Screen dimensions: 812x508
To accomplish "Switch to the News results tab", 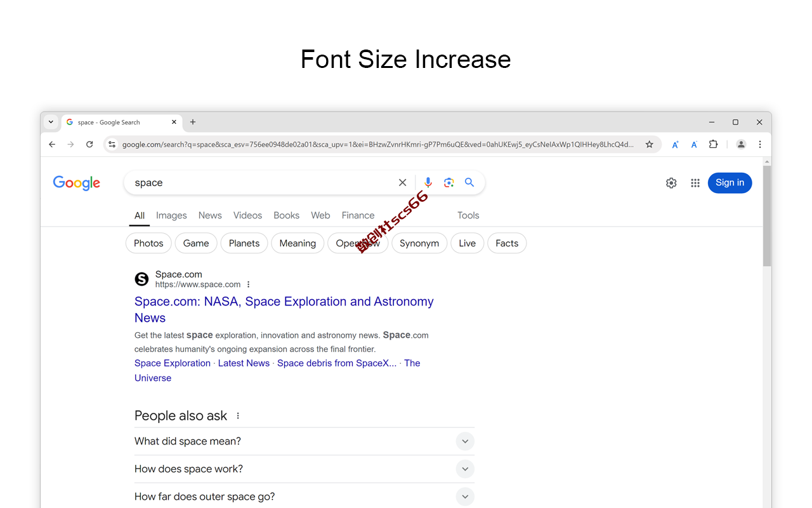I will click(x=210, y=215).
